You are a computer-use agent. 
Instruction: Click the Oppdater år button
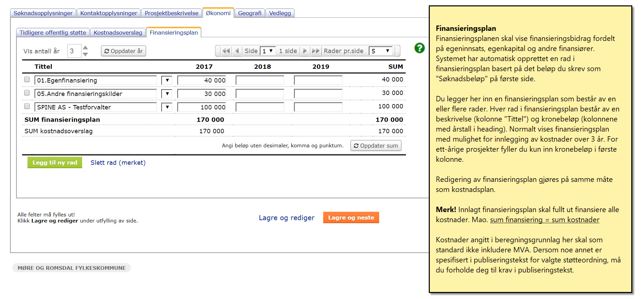click(123, 51)
